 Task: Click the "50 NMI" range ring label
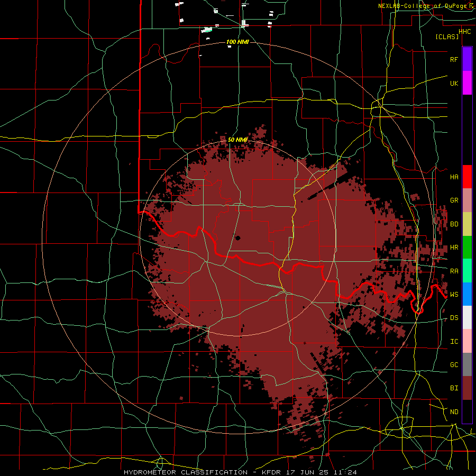click(237, 140)
